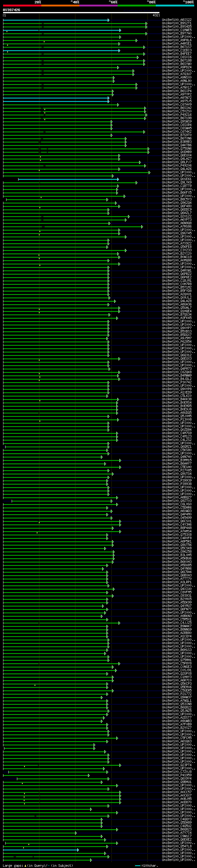Select the UniRef100_B8P448 label
This screenshot has height=868, width=197.
177,528
